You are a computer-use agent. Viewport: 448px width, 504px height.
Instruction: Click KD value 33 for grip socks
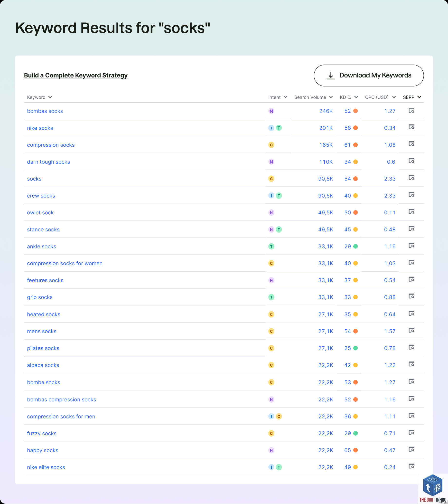347,297
